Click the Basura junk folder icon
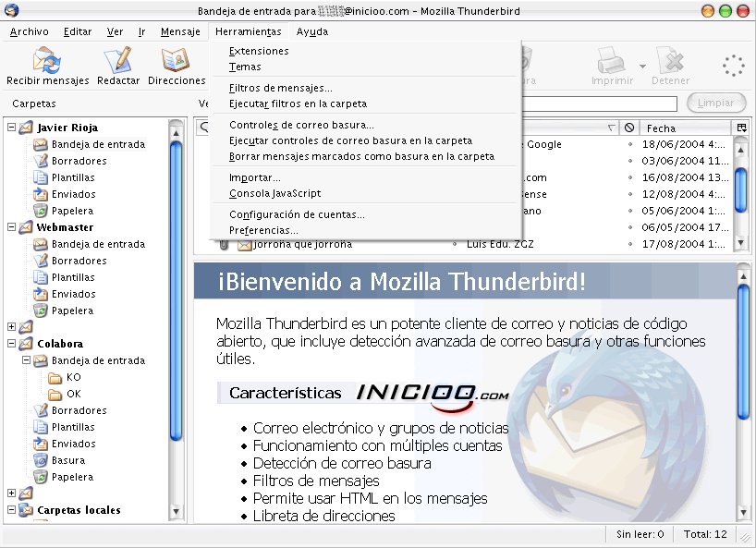Screen dimensions: 756x548 click(x=41, y=460)
